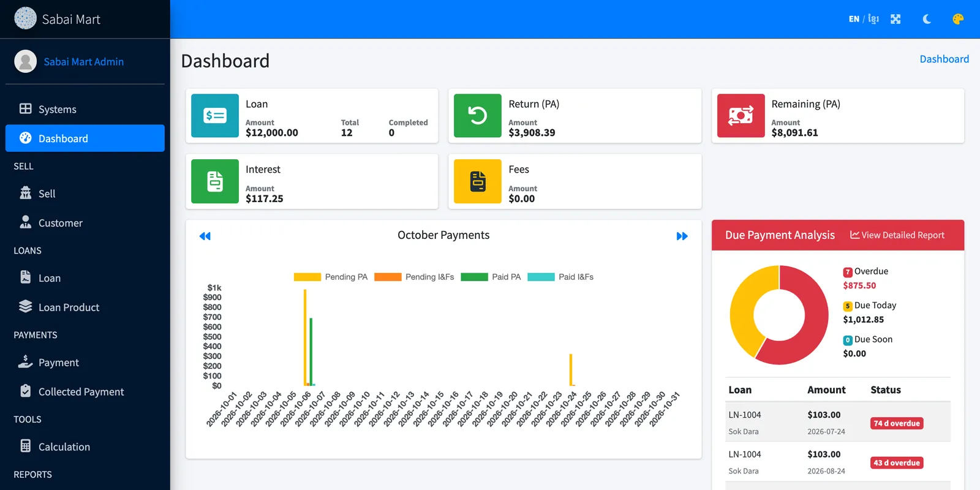Image resolution: width=980 pixels, height=490 pixels.
Task: Open the theme color palette icon
Action: [958, 19]
